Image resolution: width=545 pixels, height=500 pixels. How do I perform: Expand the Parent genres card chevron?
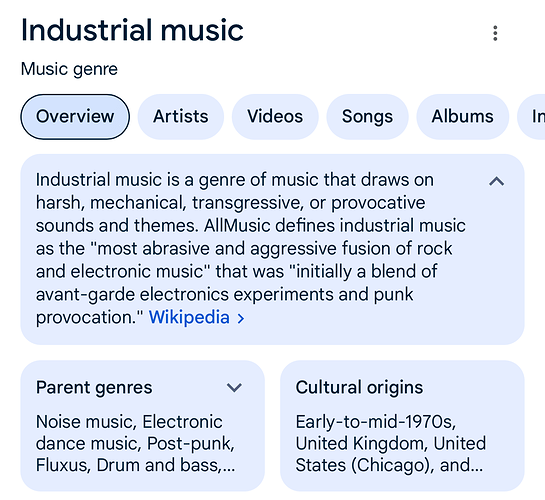(234, 387)
